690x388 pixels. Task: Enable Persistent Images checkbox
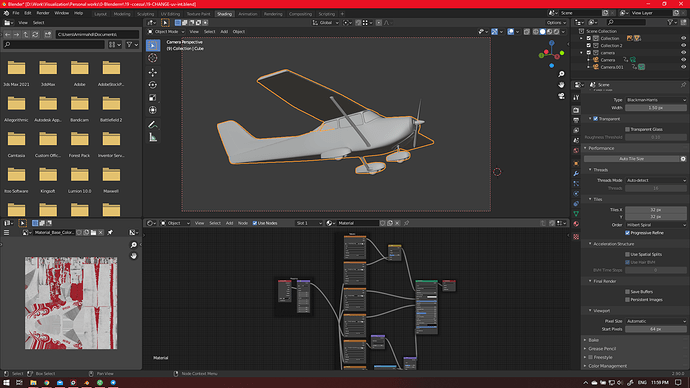point(628,300)
